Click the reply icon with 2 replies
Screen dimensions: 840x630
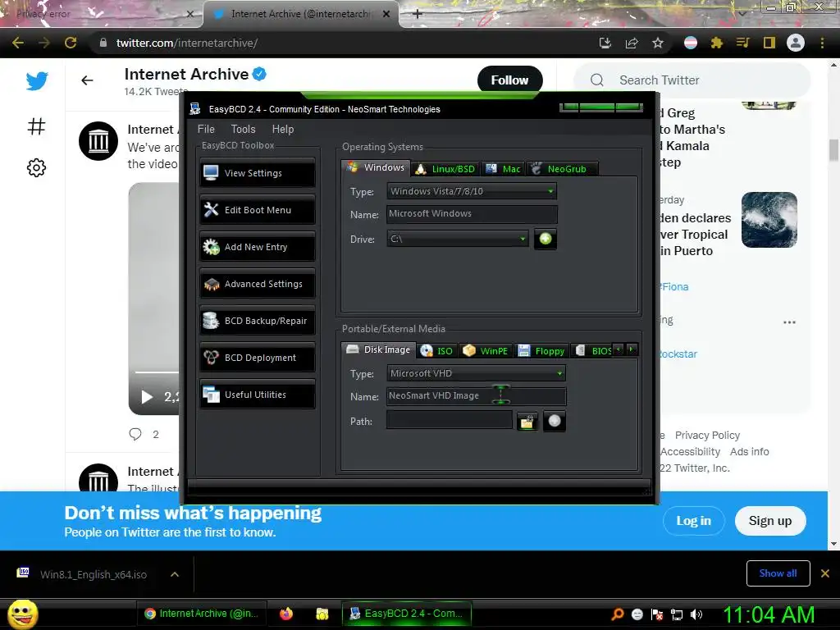[135, 434]
